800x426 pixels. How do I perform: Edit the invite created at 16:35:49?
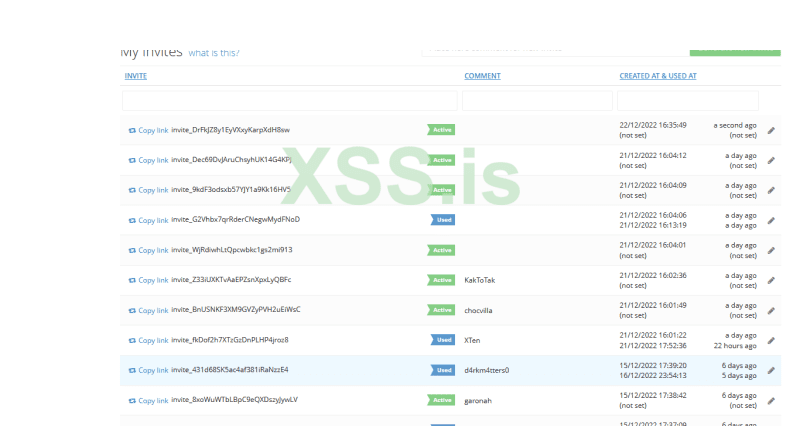(x=771, y=131)
